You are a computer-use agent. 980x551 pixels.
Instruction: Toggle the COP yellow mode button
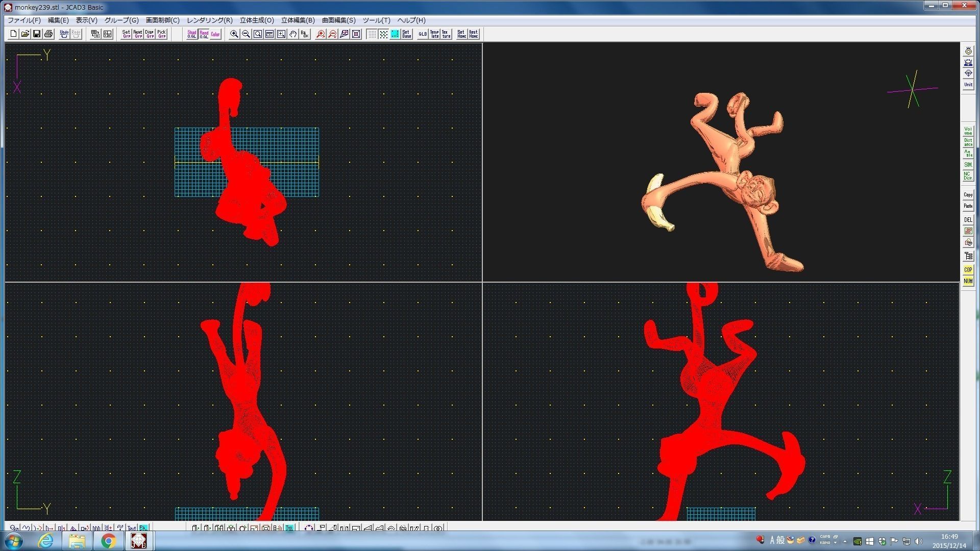click(968, 270)
